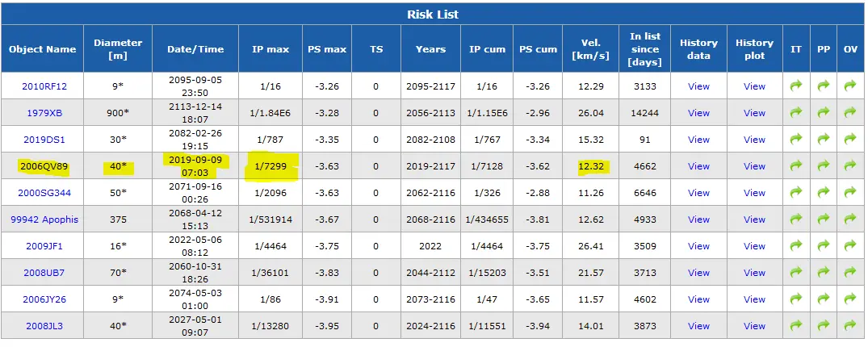
Task: Open the PP arrow for 99942 Apophis
Action: tap(823, 219)
